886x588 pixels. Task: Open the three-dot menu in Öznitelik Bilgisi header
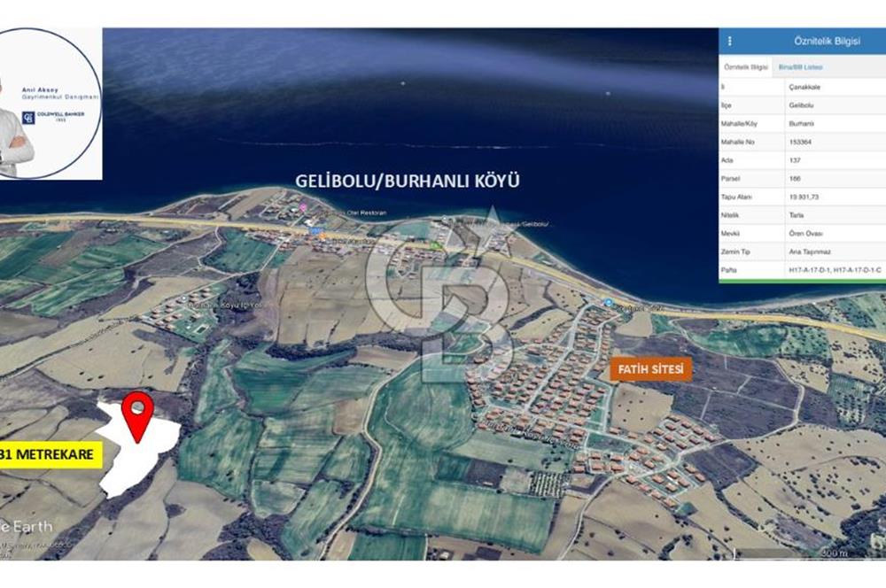point(730,41)
